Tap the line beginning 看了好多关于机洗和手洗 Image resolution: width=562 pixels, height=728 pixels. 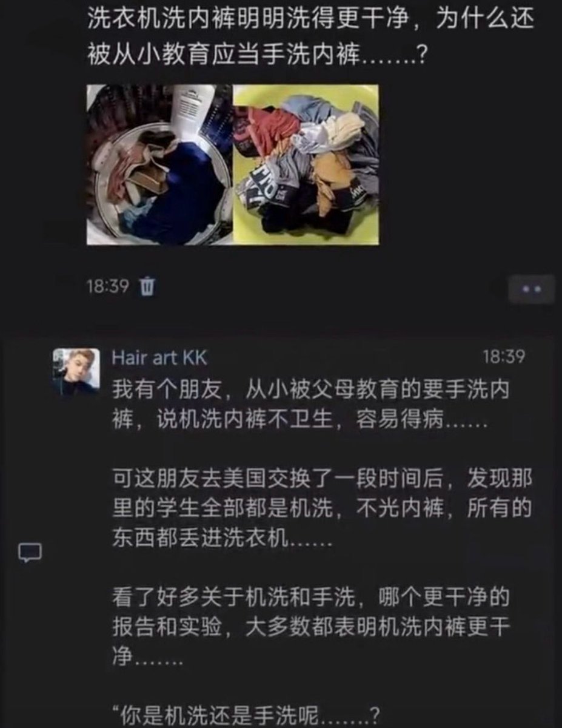pos(310,598)
